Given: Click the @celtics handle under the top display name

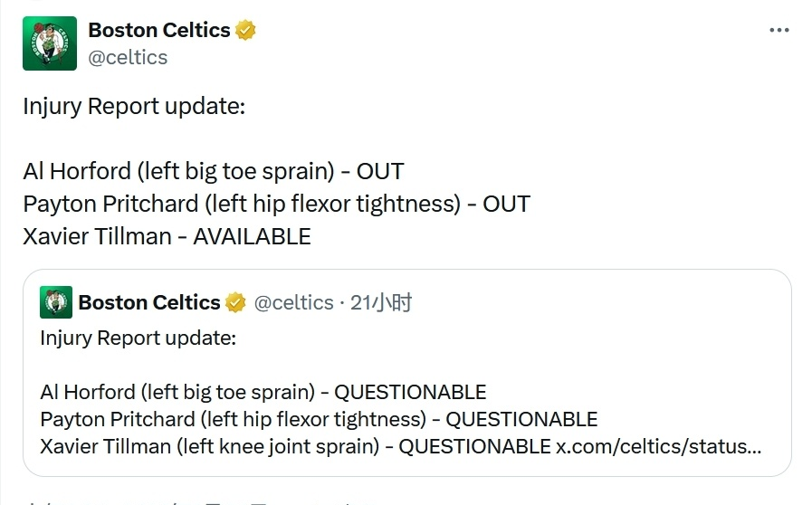Looking at the screenshot, I should click(128, 57).
